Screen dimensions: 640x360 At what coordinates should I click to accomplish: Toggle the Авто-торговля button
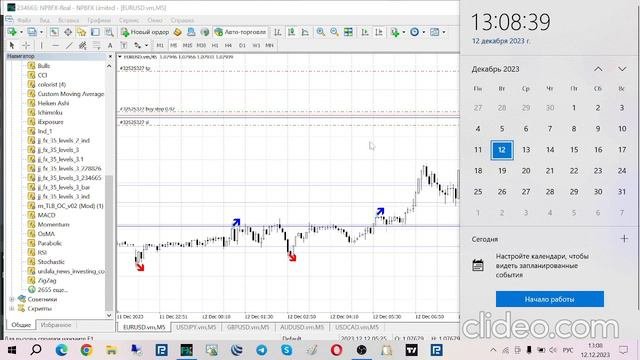240,32
